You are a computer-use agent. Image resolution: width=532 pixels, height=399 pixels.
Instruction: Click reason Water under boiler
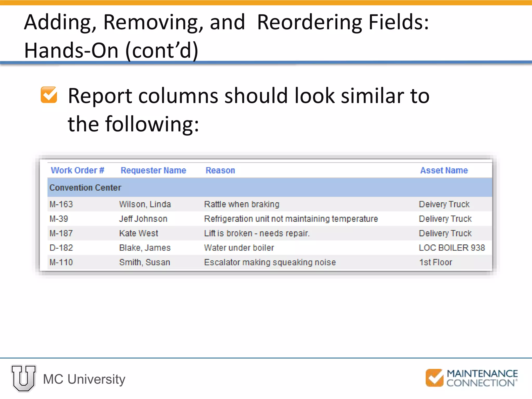(239, 248)
